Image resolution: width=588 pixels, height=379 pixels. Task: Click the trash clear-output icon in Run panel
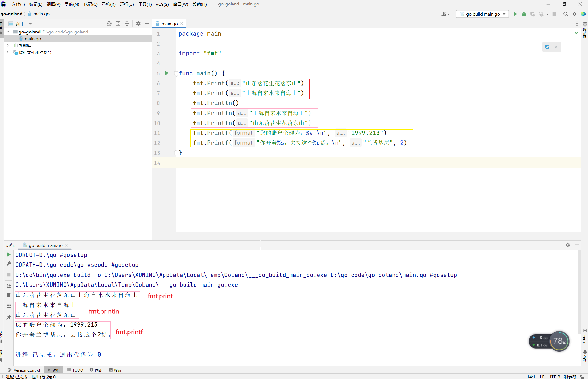[x=9, y=295]
